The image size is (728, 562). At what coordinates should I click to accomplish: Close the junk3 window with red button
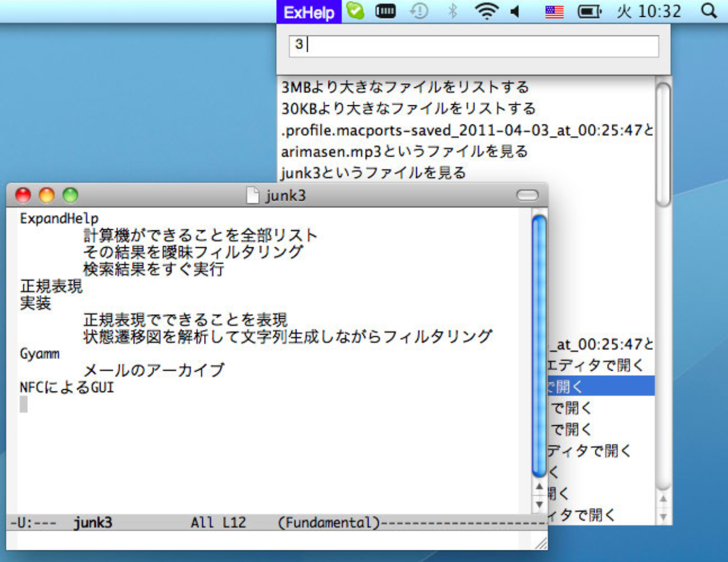[23, 195]
